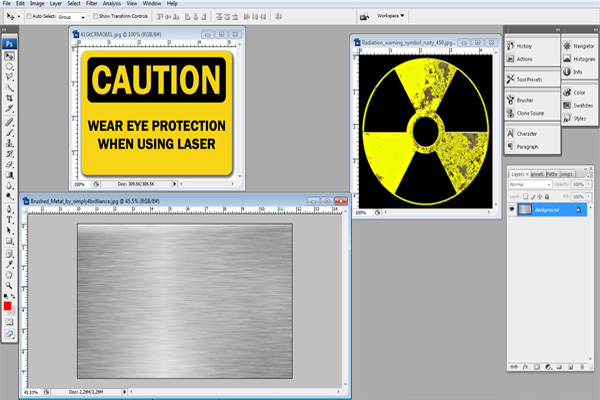
Task: Open CAUTION document status info arrow
Action: point(174,184)
